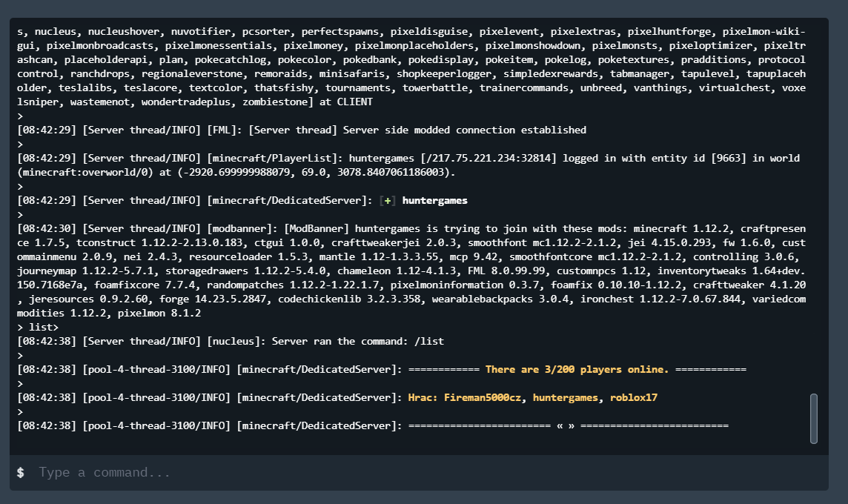Click the yellow 'There are 3/200 players online.' text

577,369
